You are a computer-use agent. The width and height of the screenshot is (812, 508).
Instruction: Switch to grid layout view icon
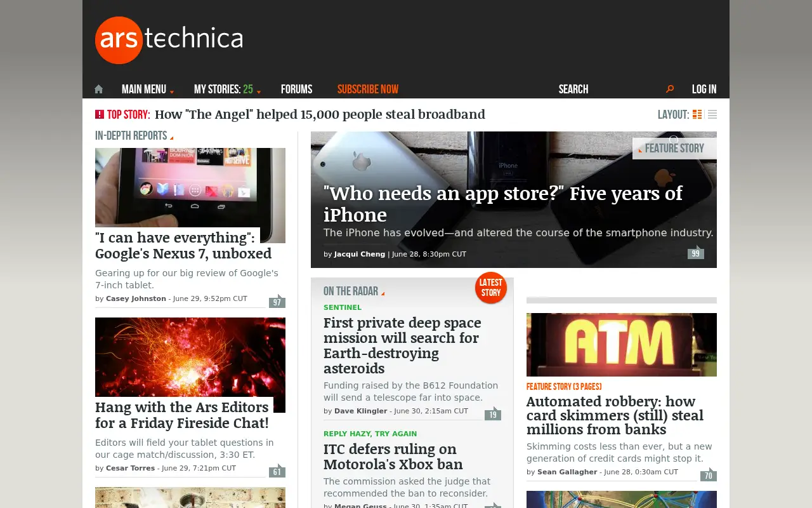[x=697, y=114]
